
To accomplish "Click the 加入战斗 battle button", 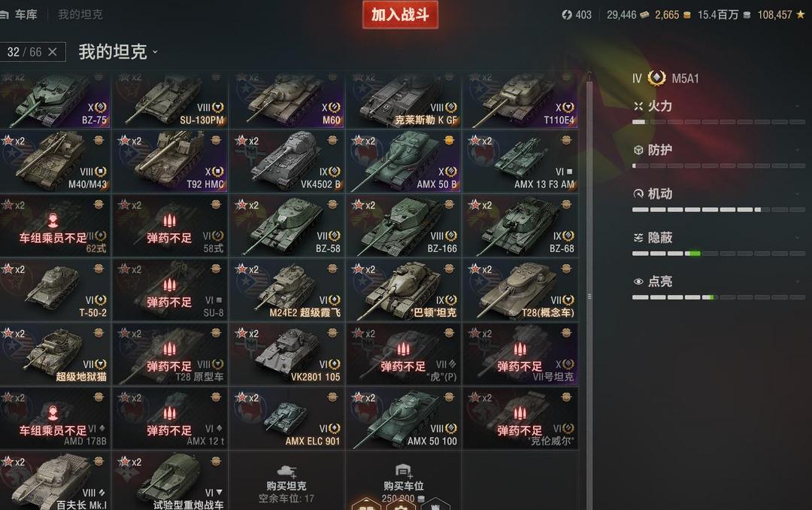I will click(x=400, y=14).
